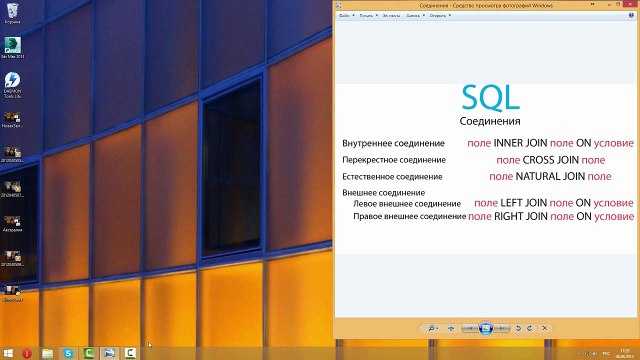The height and width of the screenshot is (360, 640).
Task: Open the zoom magnifier control in photo viewer
Action: [432, 328]
